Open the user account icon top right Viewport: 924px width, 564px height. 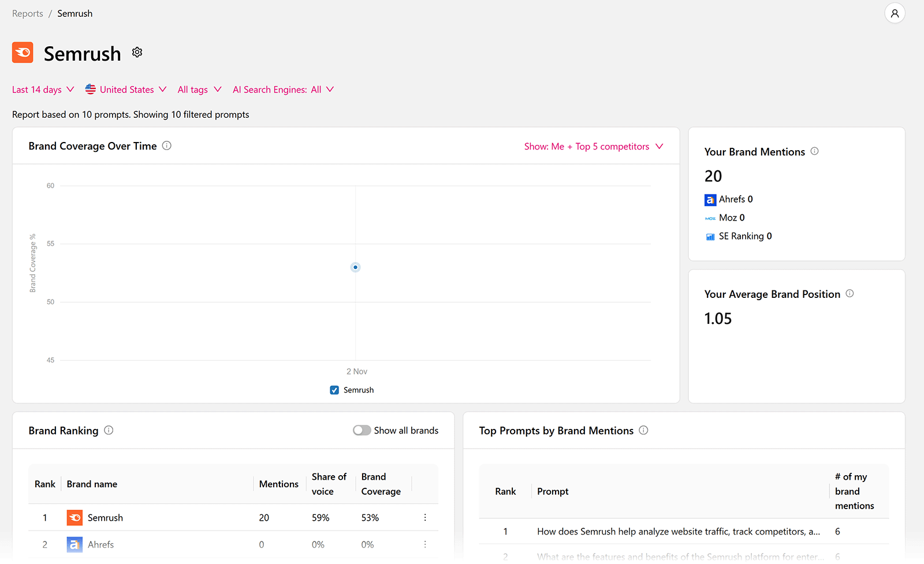click(x=895, y=13)
